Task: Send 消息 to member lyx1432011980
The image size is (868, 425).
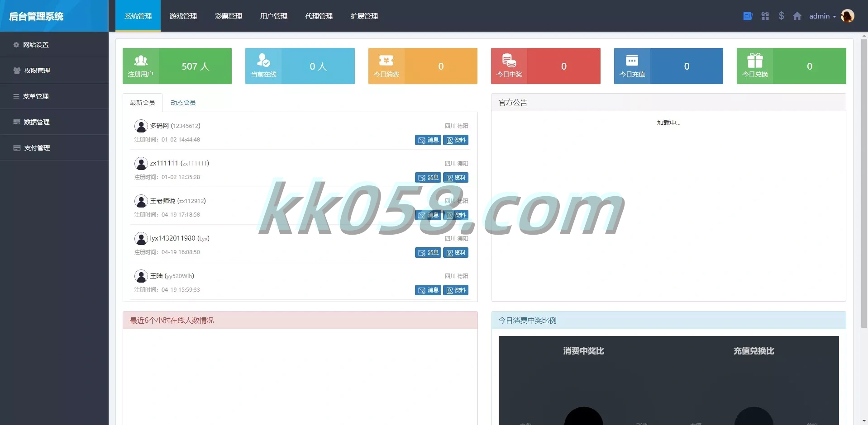Action: (x=428, y=253)
